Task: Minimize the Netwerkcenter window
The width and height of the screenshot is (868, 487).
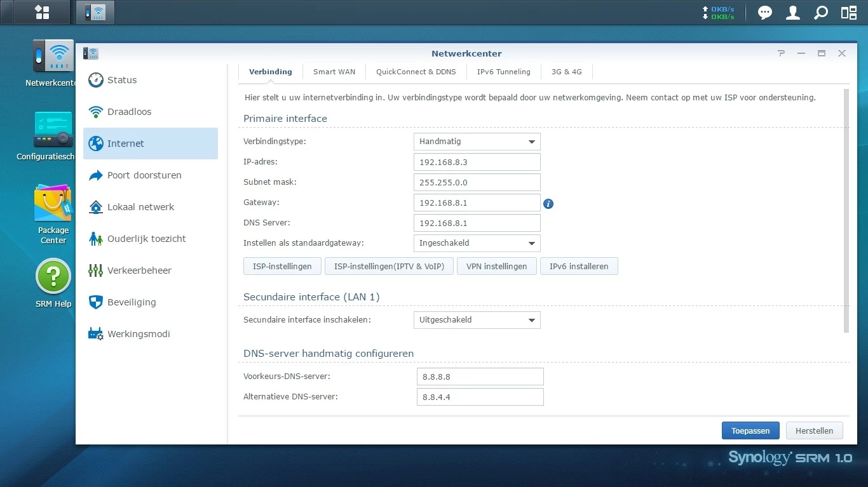Action: 801,53
